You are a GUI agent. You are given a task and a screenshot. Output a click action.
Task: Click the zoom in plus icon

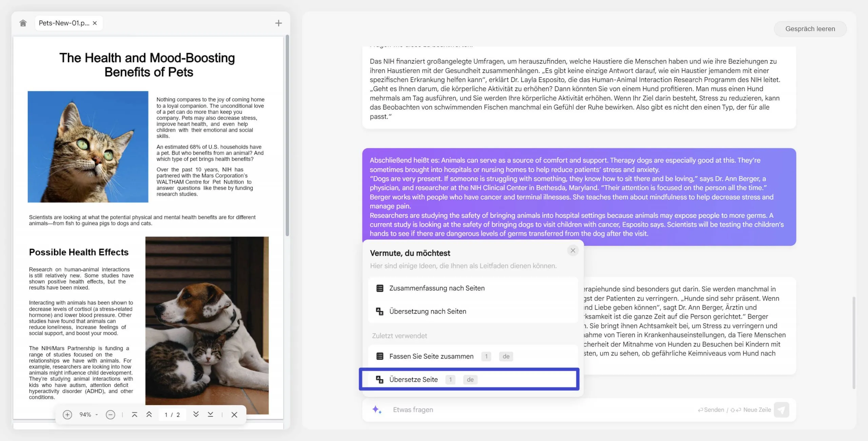pyautogui.click(x=67, y=415)
